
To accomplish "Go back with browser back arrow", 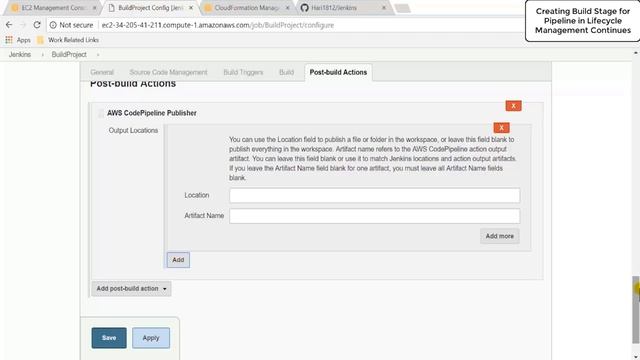I will click(x=9, y=25).
